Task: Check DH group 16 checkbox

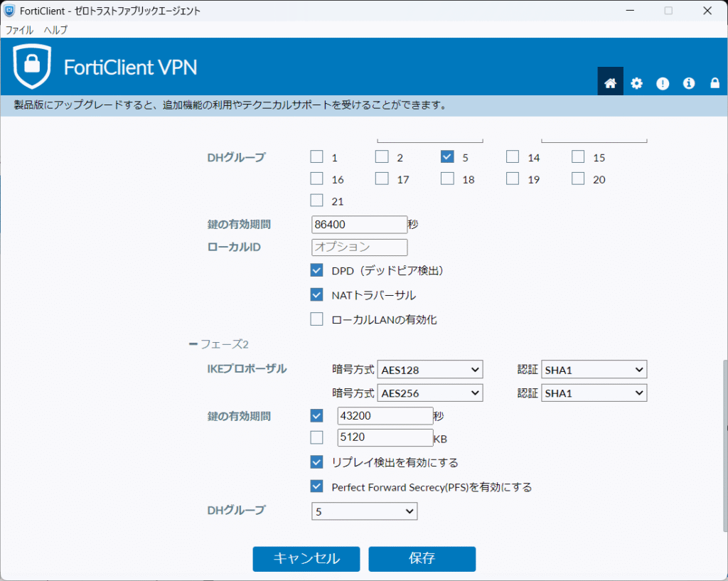Action: coord(316,178)
